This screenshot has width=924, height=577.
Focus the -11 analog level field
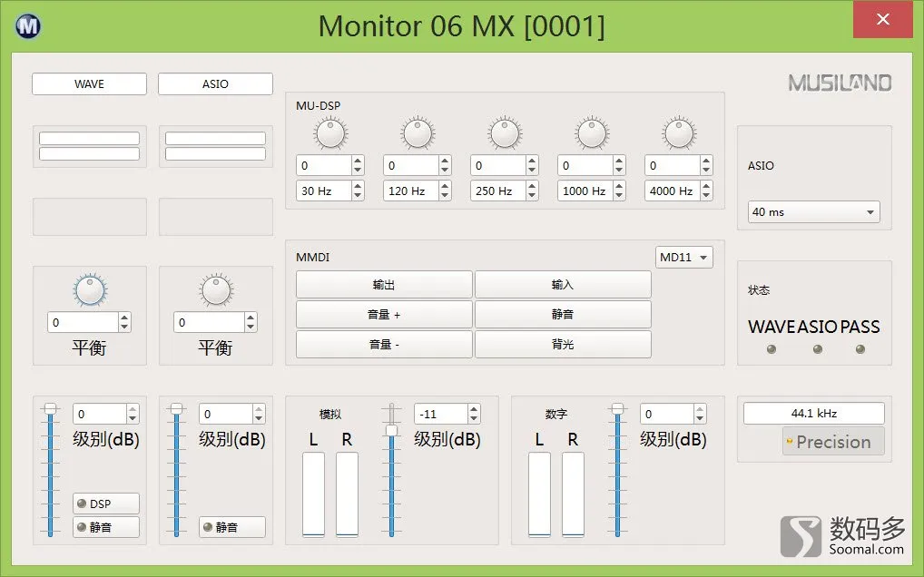(x=441, y=414)
